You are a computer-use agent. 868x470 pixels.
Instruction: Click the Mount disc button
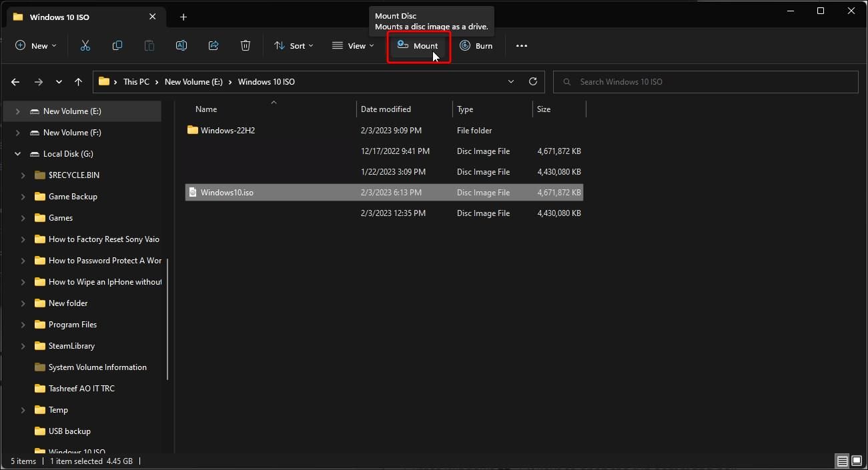[x=418, y=46]
